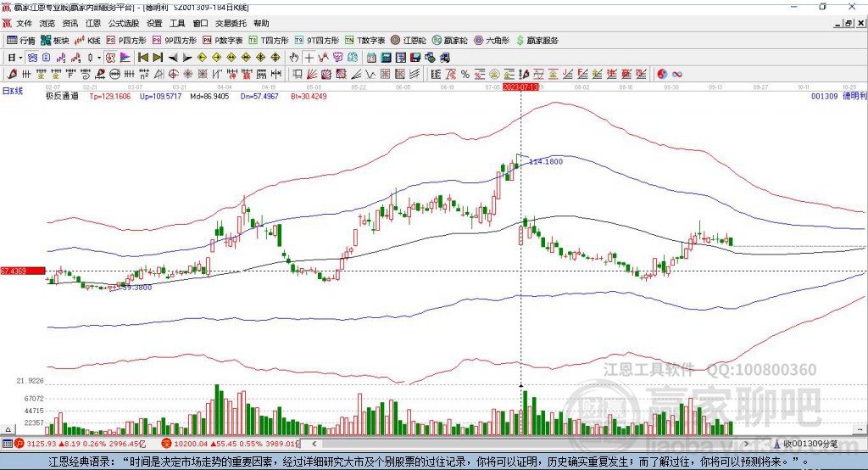
Task: Select the red pencil drawing tool
Action: pyautogui.click(x=12, y=74)
